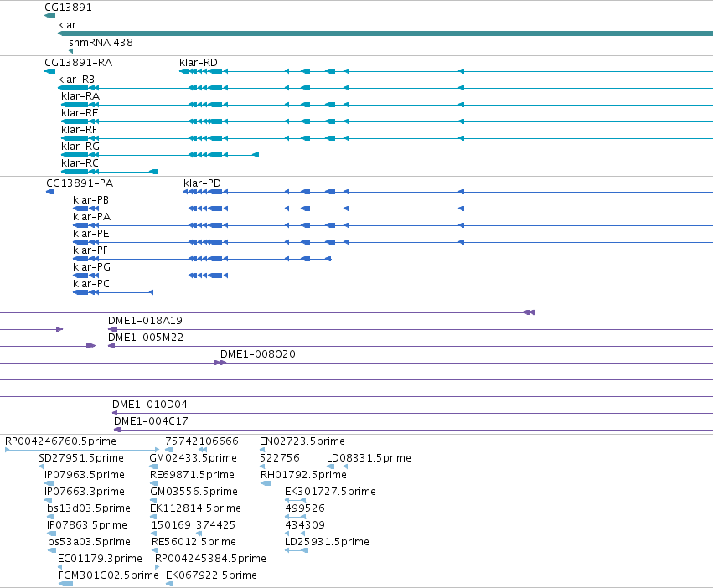
Task: Click the 150169 EST label
Action: [x=171, y=525]
